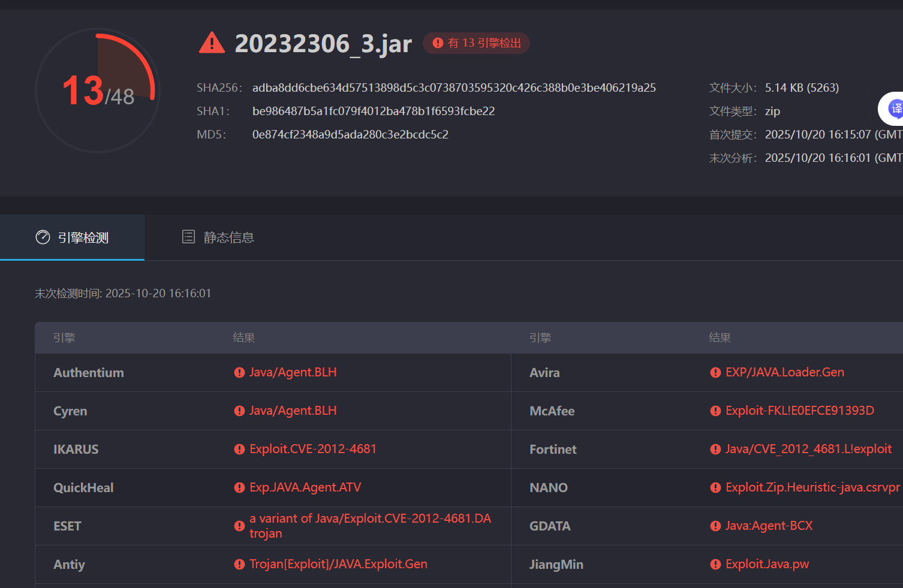Click the IKARUS engine name

[x=76, y=450]
